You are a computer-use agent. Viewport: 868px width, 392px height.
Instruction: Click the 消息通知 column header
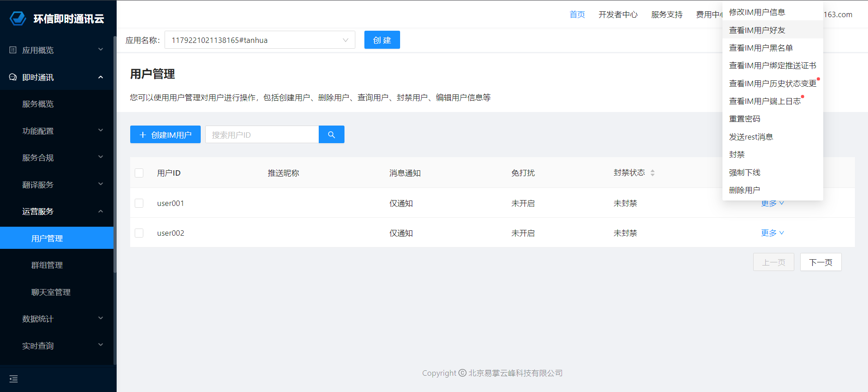pyautogui.click(x=405, y=173)
